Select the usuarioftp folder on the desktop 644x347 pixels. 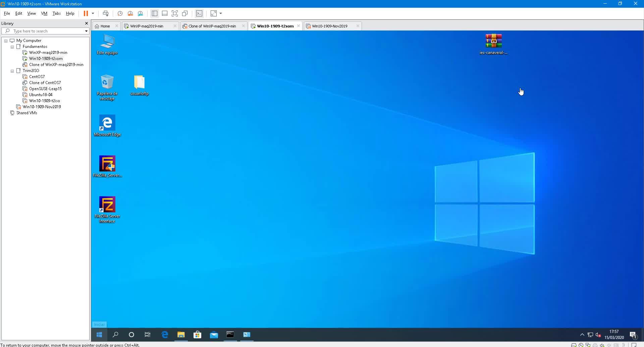139,85
